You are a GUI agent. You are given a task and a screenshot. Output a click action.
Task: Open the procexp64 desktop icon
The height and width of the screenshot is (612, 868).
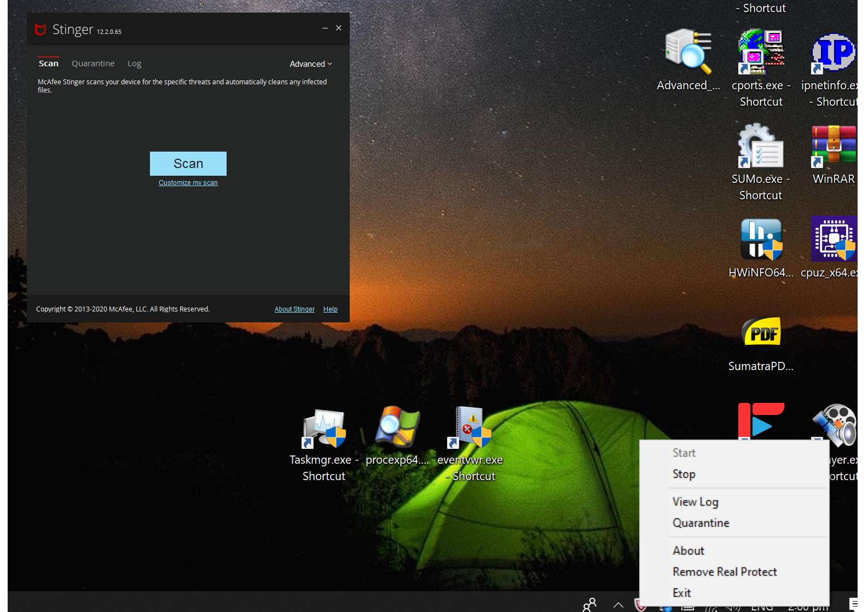click(397, 427)
